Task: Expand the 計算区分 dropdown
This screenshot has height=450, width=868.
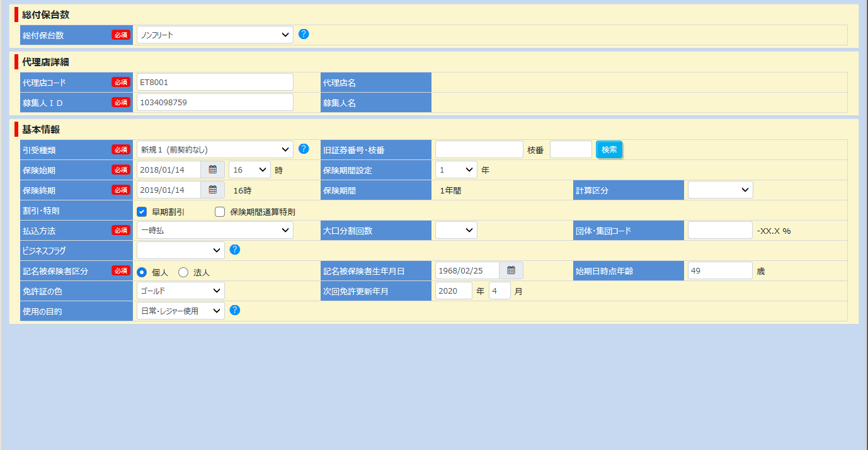Action: tap(720, 190)
